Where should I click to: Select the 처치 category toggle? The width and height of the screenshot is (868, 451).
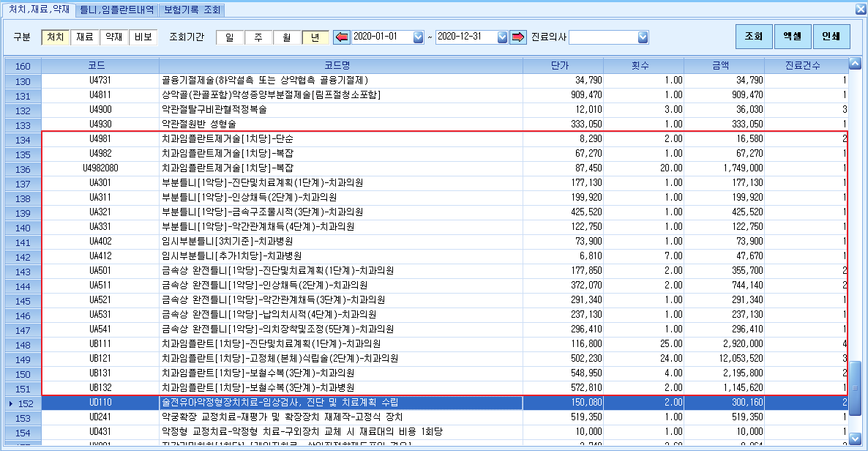pos(56,37)
